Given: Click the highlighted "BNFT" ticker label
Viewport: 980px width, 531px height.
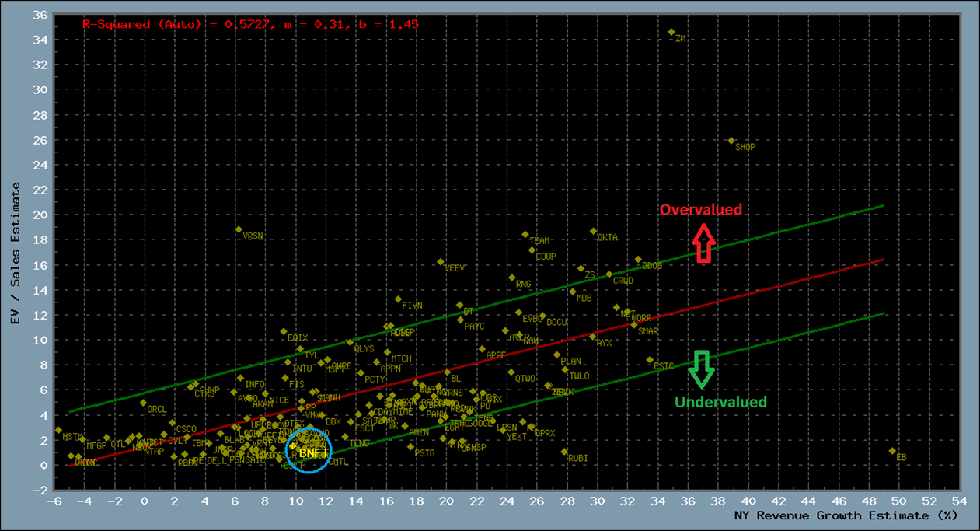Looking at the screenshot, I should pos(313,452).
